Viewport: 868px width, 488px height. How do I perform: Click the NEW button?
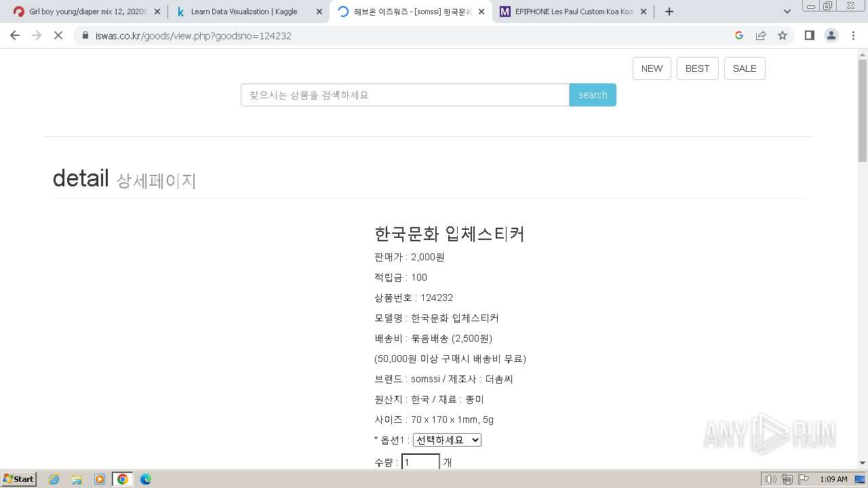652,68
